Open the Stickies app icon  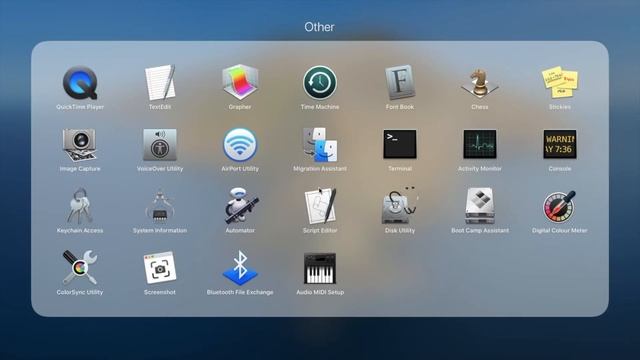(x=560, y=82)
